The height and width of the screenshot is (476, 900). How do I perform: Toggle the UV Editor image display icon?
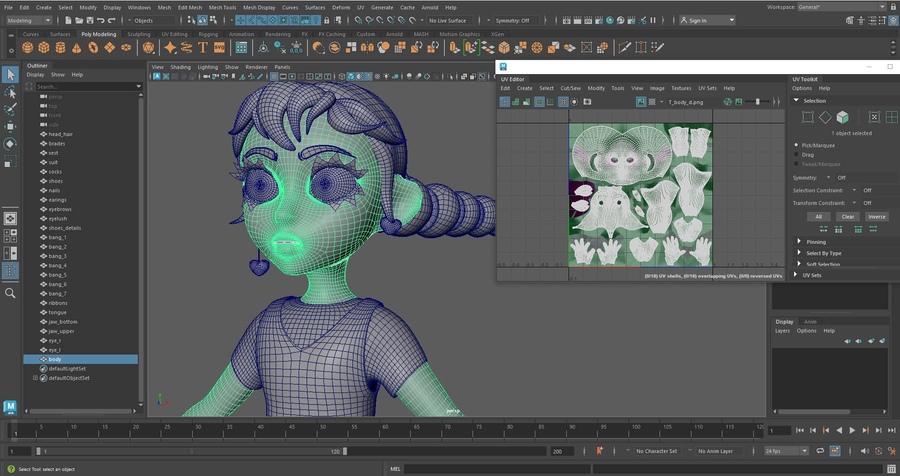pyautogui.click(x=641, y=102)
